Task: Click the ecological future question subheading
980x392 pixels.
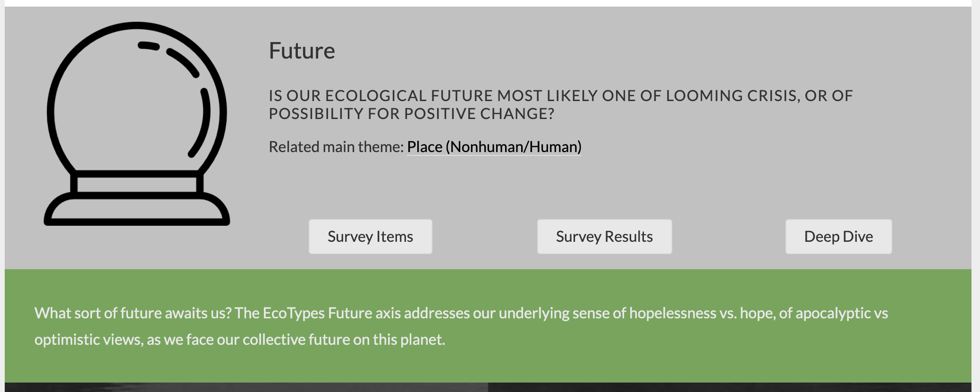Action: 561,104
